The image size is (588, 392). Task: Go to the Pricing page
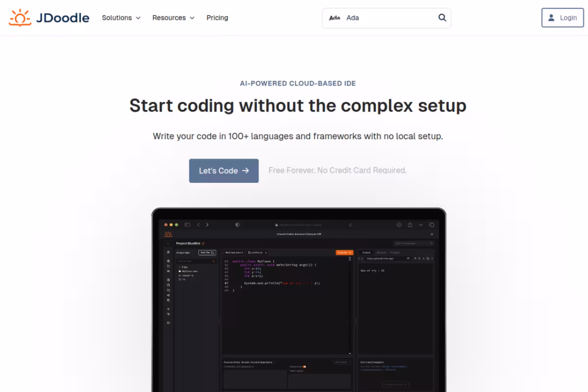217,18
